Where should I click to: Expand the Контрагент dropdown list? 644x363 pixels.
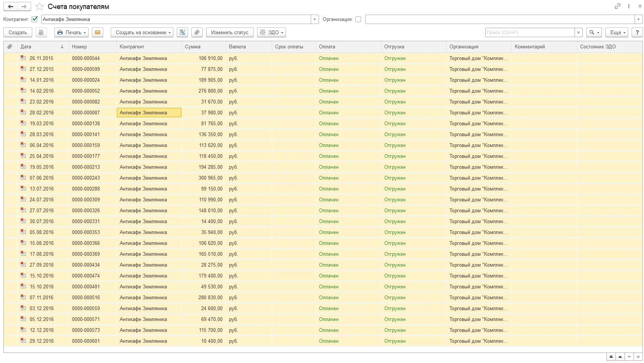coord(315,19)
